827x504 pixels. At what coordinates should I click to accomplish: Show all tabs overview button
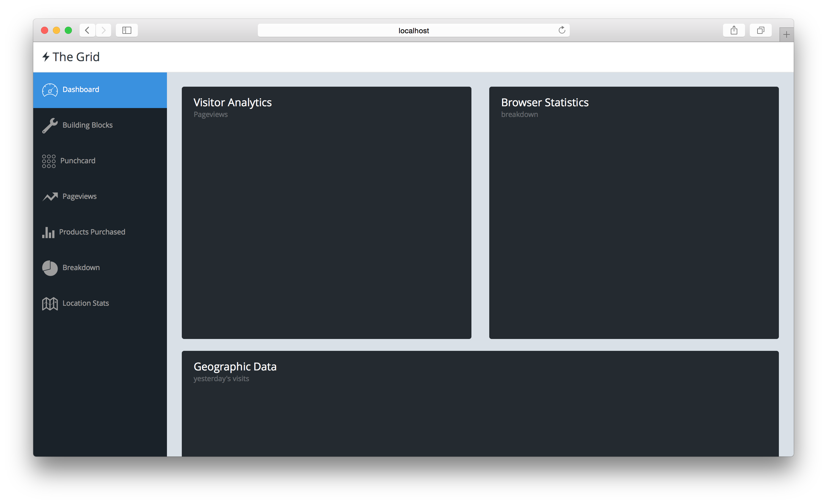tap(760, 30)
